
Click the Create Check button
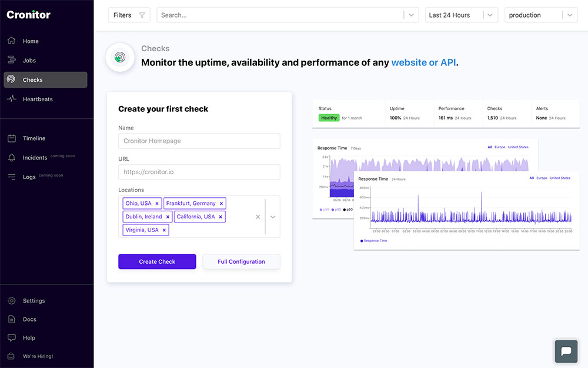(157, 262)
